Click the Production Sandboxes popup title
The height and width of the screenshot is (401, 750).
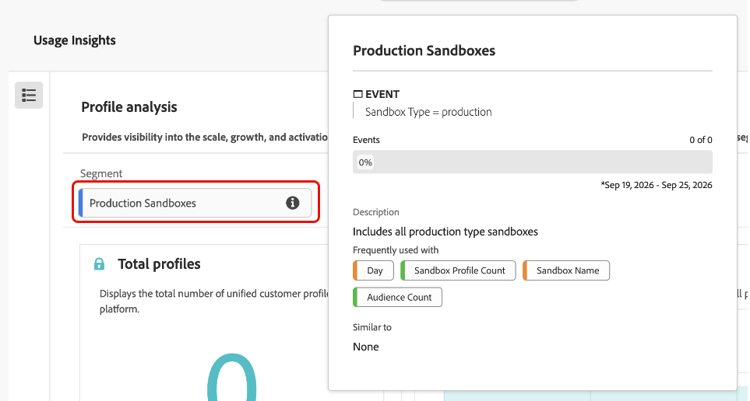click(424, 51)
